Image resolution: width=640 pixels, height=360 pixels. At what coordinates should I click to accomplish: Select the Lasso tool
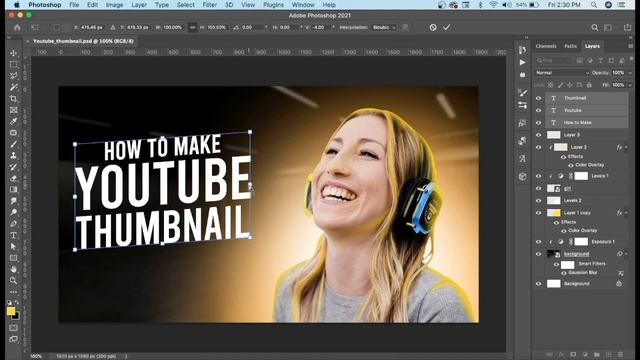13,76
